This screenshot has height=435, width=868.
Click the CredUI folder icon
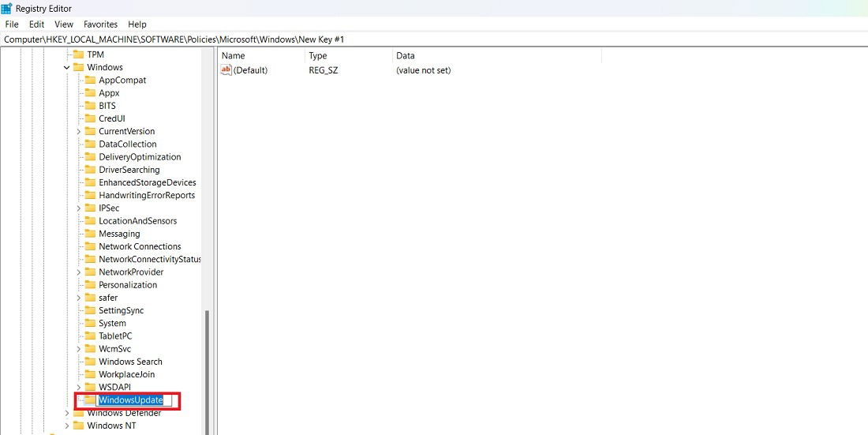90,118
